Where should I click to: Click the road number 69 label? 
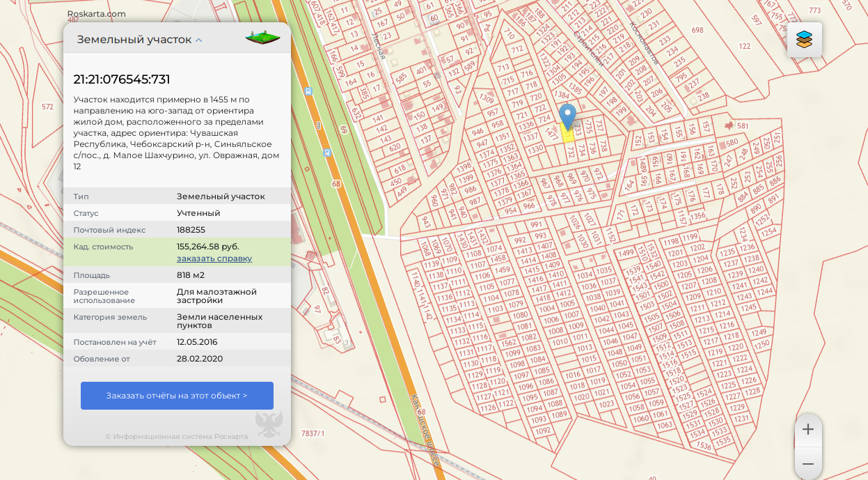[x=343, y=130]
